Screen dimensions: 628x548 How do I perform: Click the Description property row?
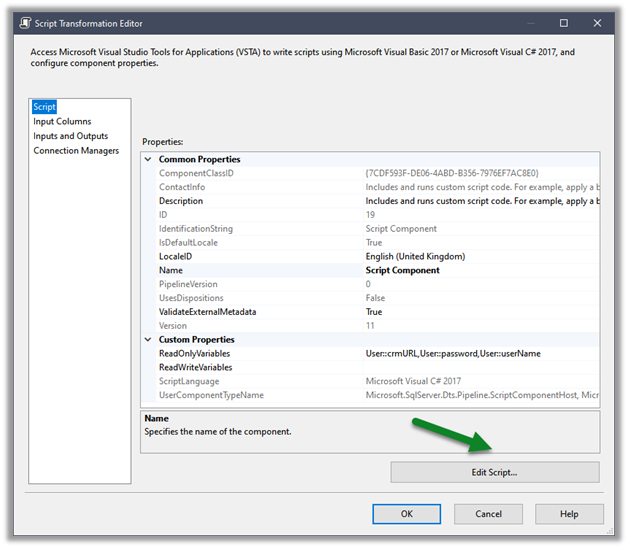coord(181,201)
